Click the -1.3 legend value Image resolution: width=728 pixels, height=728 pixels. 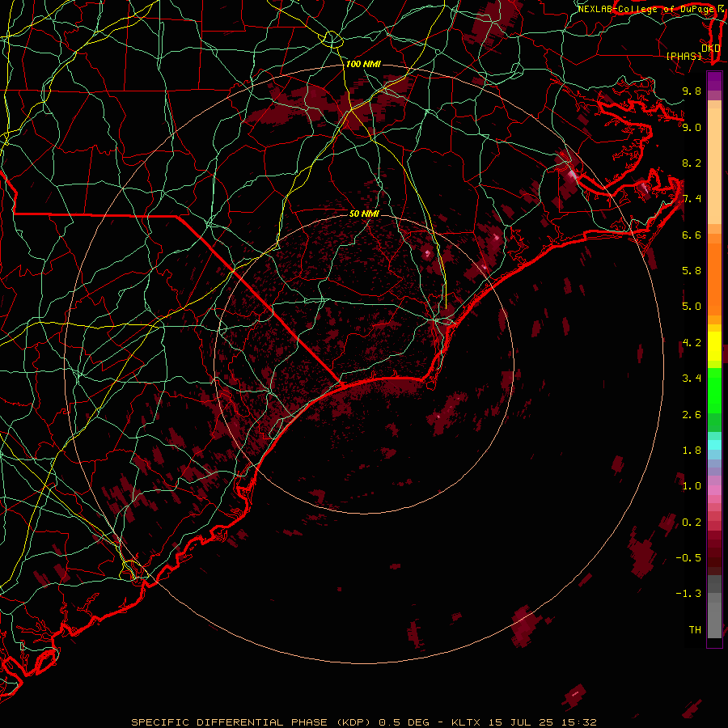[x=688, y=594]
